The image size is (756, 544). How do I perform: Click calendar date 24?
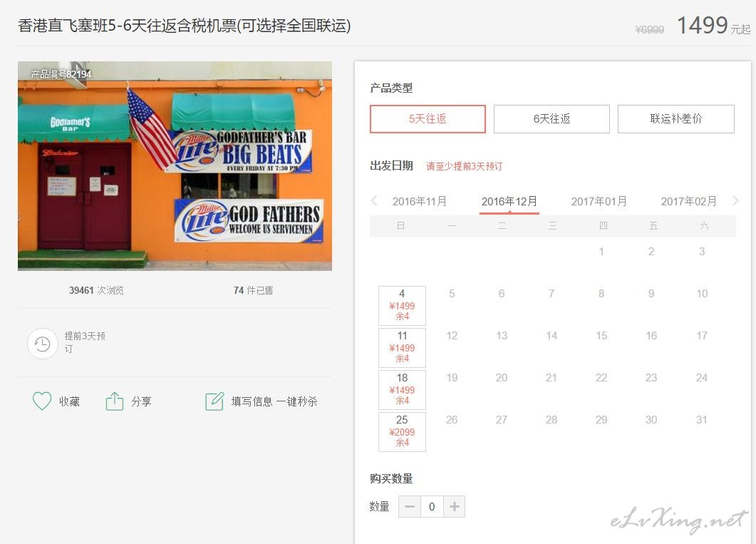coord(702,378)
